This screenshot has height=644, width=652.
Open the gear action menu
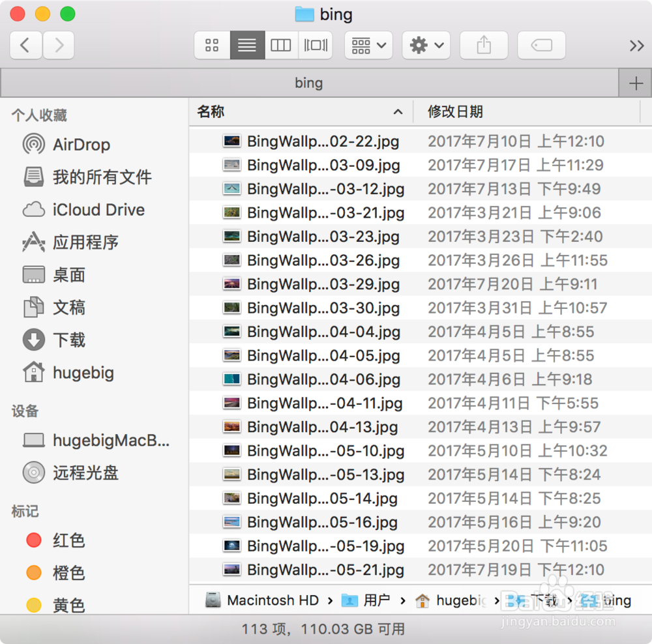(x=426, y=45)
